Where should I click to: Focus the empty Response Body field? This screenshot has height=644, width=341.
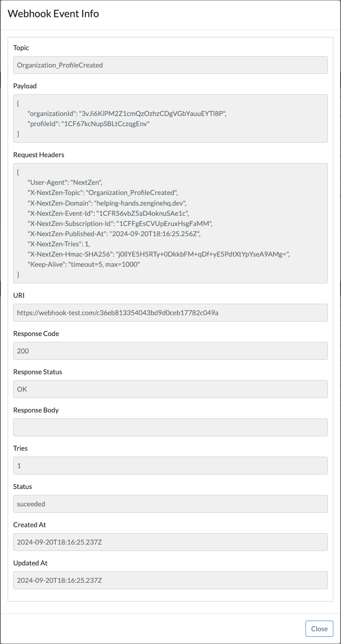tap(170, 427)
